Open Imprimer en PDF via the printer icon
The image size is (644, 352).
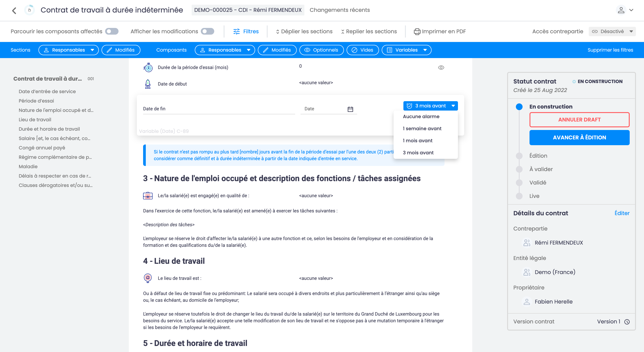pyautogui.click(x=417, y=31)
